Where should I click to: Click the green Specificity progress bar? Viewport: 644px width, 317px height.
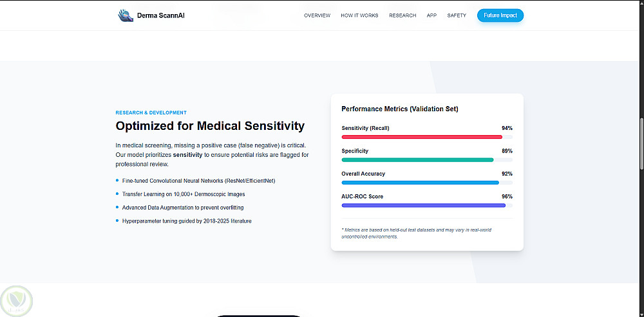click(x=417, y=159)
